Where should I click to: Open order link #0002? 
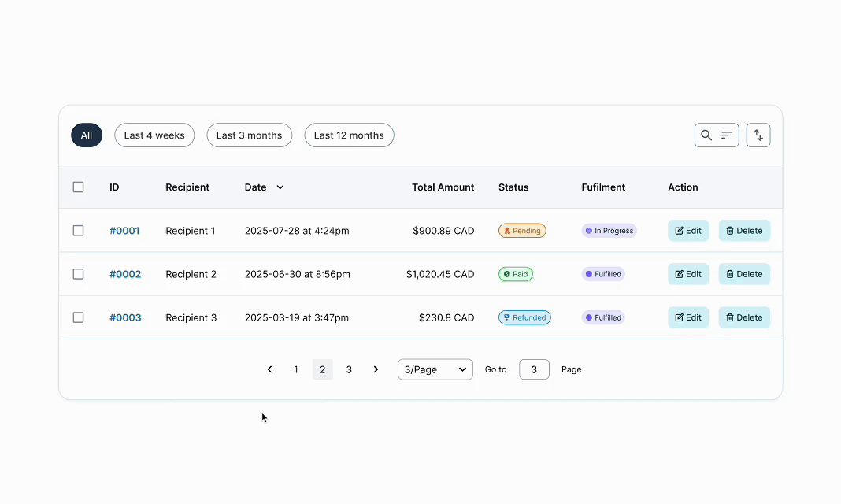(x=125, y=274)
